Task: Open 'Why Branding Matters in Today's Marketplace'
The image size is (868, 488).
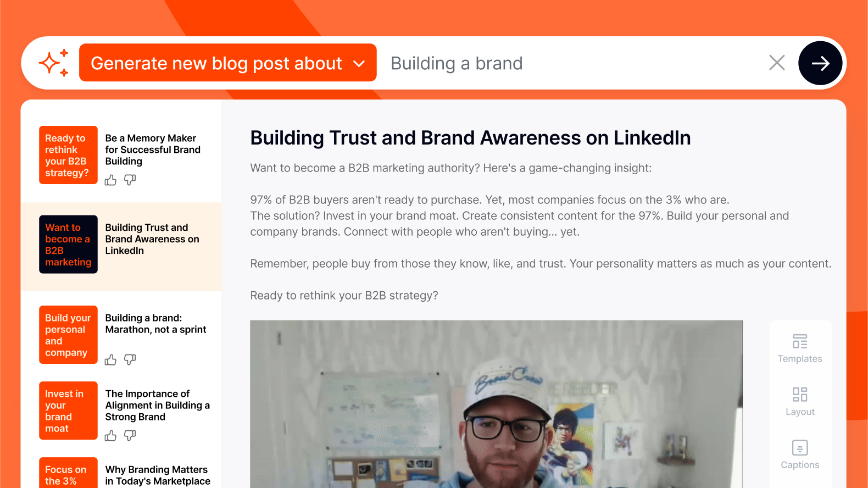Action: click(158, 475)
